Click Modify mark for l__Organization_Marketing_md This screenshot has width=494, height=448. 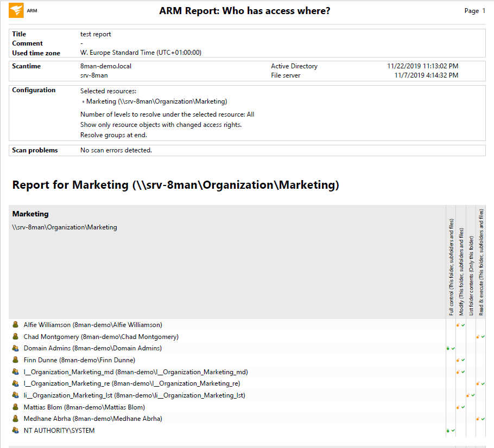460,372
